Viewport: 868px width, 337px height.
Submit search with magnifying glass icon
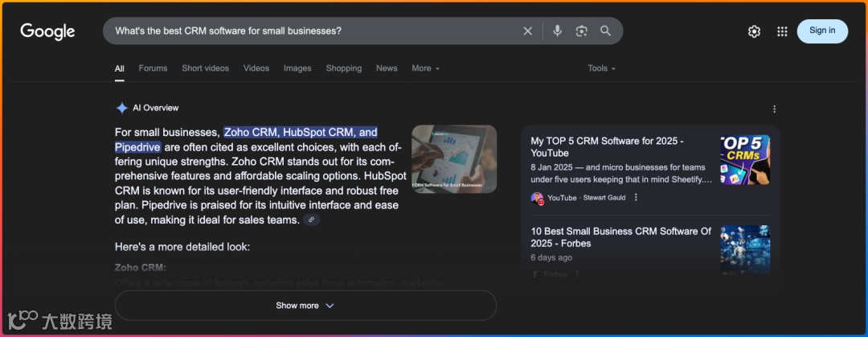pyautogui.click(x=606, y=31)
